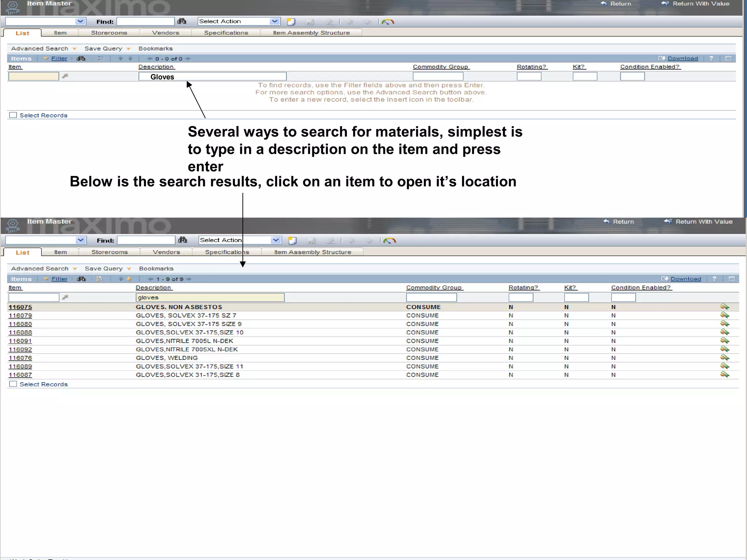Viewport: 747px width, 560px height.
Task: Open Select Action dropdown in lower toolbar
Action: point(276,240)
